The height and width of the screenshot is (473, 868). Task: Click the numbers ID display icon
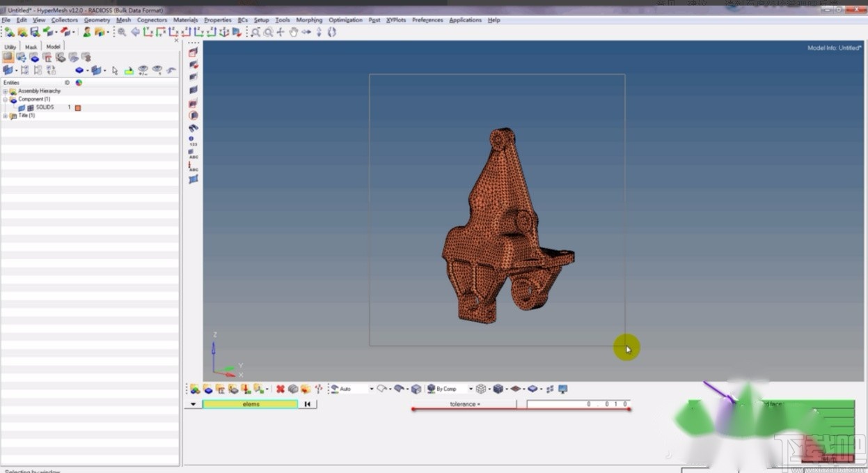coord(192,141)
